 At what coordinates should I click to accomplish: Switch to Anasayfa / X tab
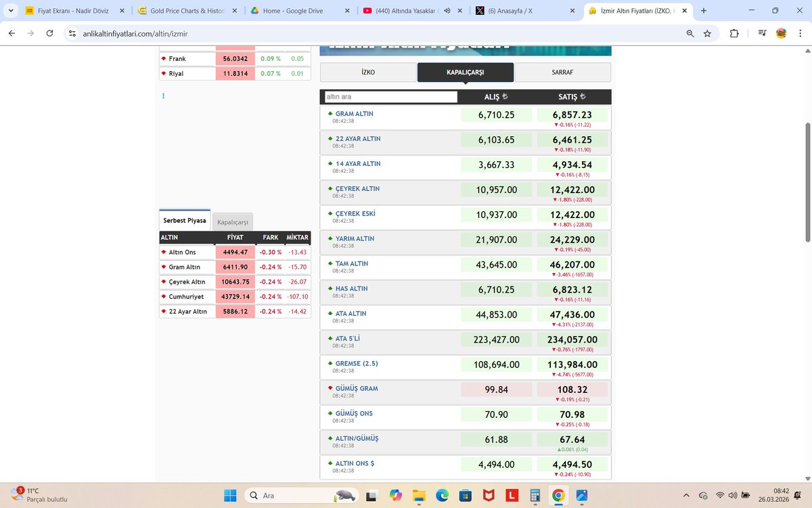coord(525,11)
